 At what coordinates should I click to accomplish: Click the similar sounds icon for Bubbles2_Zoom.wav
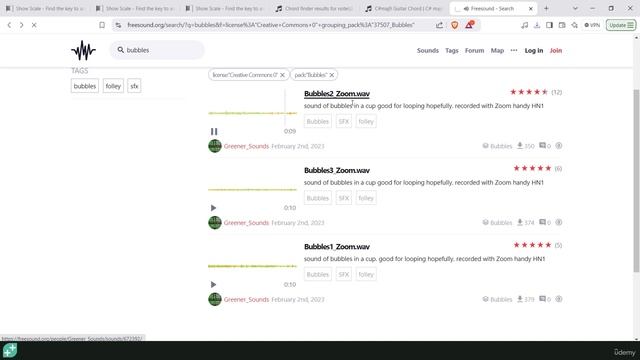click(559, 146)
